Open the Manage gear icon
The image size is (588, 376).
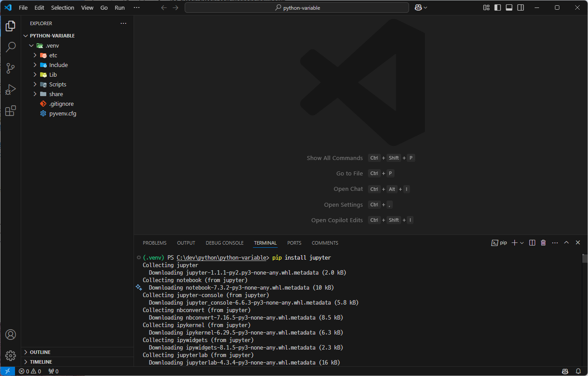click(x=11, y=355)
